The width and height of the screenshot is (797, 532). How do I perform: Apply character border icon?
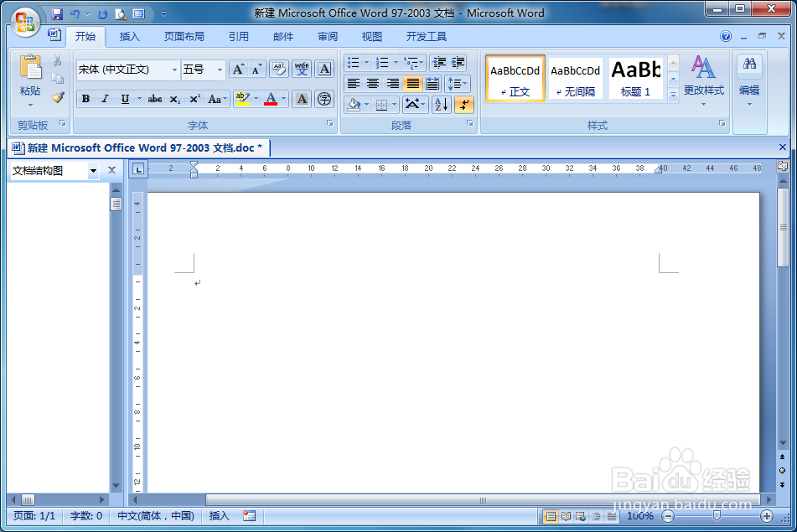324,69
